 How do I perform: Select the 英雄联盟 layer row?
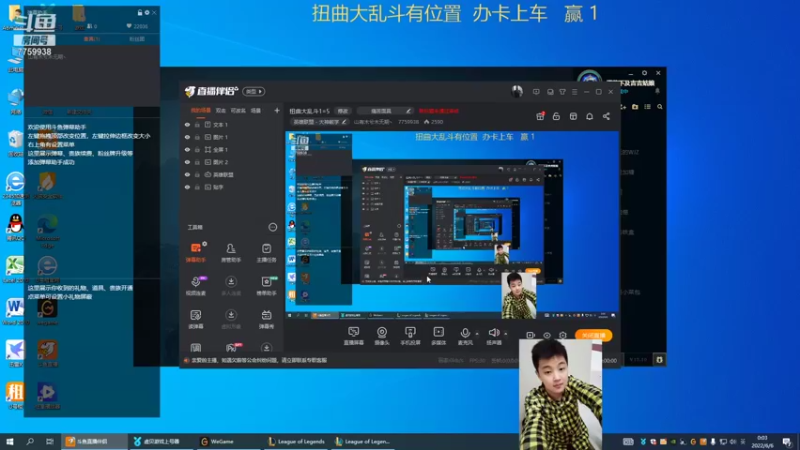coord(232,174)
